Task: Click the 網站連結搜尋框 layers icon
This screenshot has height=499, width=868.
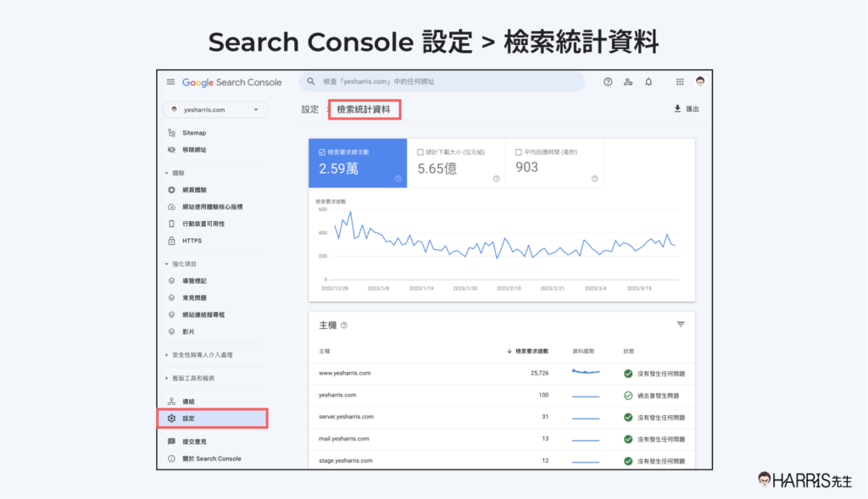Action: (171, 315)
